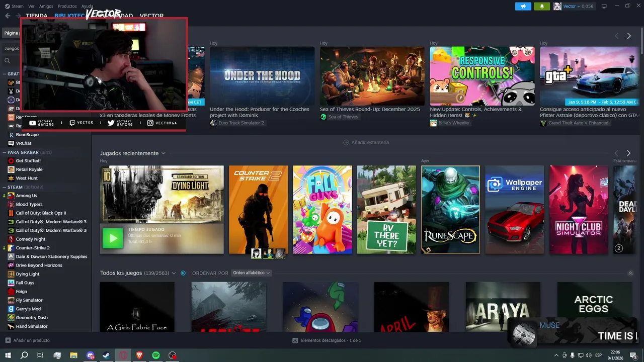The image size is (644, 362).
Task: Click the Billie's Wheelie source icon
Action: (433, 123)
